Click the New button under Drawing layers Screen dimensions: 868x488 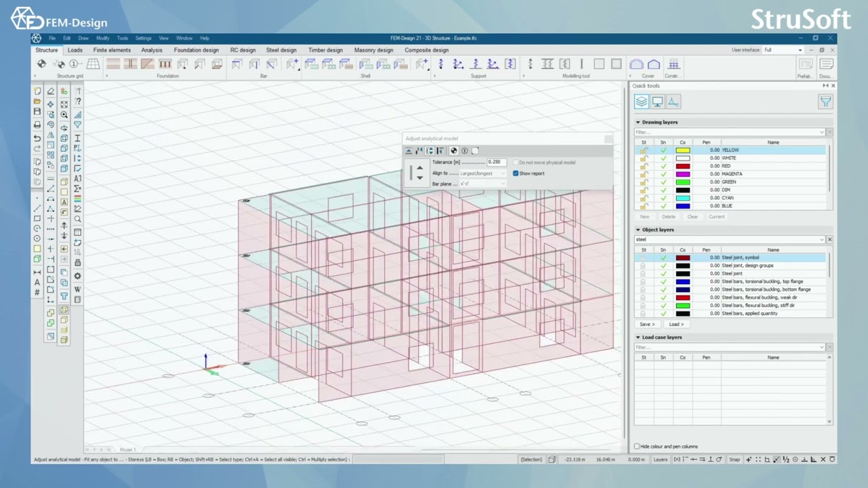pyautogui.click(x=645, y=217)
